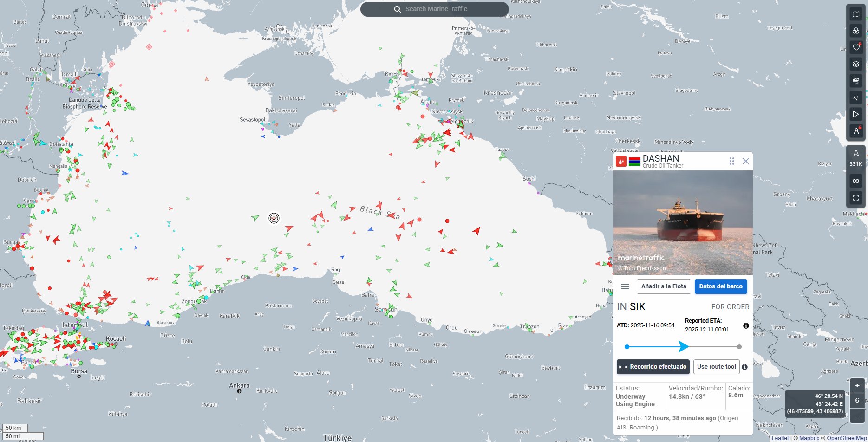Open the heart favorites icon
The height and width of the screenshot is (442, 868).
[x=856, y=47]
